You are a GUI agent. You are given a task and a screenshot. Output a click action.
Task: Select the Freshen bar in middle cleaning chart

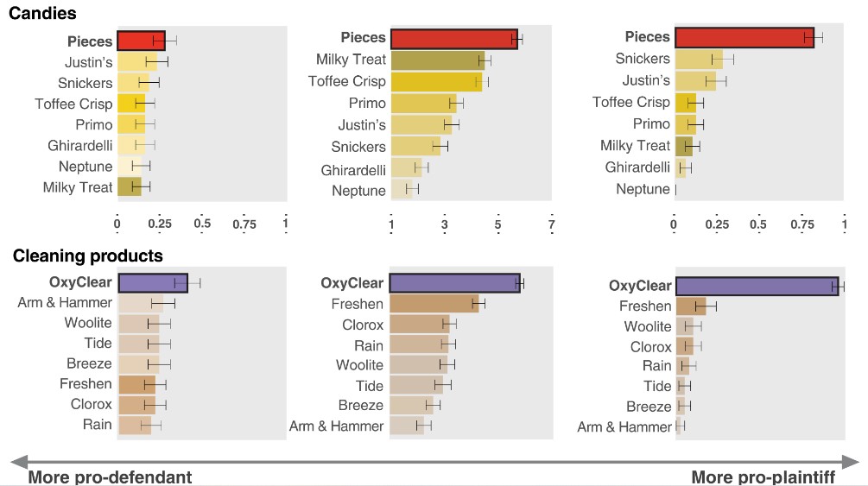pyautogui.click(x=434, y=304)
